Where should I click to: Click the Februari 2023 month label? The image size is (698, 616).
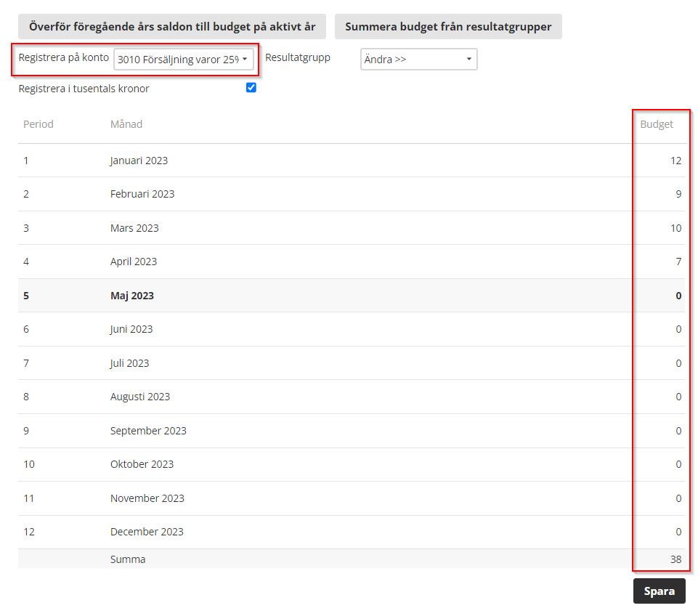[142, 194]
